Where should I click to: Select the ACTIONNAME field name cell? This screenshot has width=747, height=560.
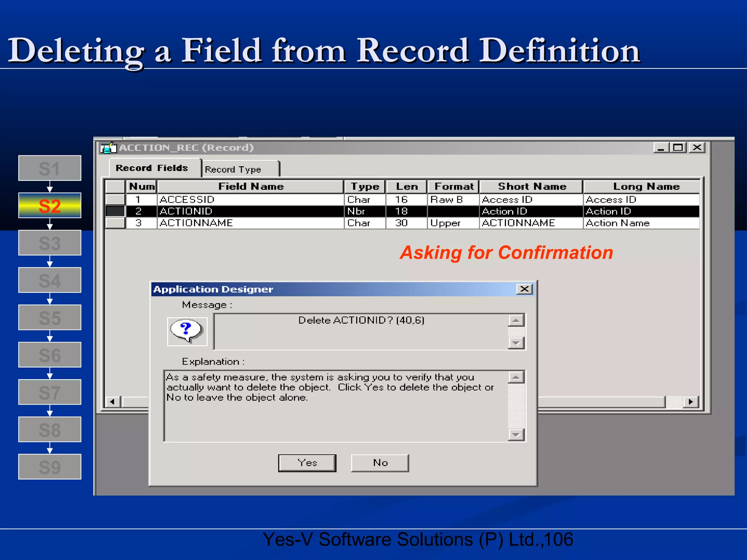click(251, 223)
